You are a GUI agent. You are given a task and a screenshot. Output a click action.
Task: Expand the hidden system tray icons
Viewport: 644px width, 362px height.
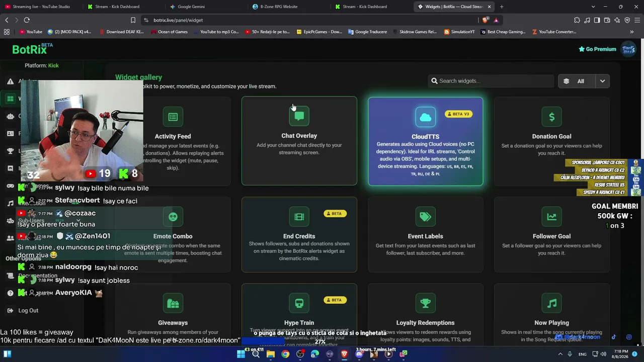click(560, 354)
